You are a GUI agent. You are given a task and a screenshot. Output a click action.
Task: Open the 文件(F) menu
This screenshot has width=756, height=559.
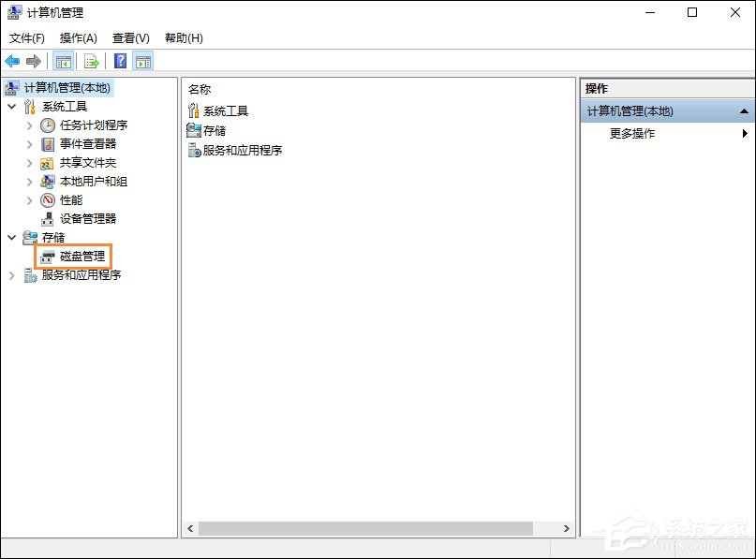[25, 38]
